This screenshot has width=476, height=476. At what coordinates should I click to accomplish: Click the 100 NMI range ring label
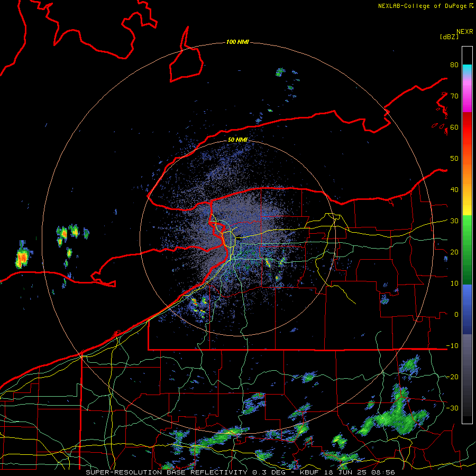coord(237,42)
